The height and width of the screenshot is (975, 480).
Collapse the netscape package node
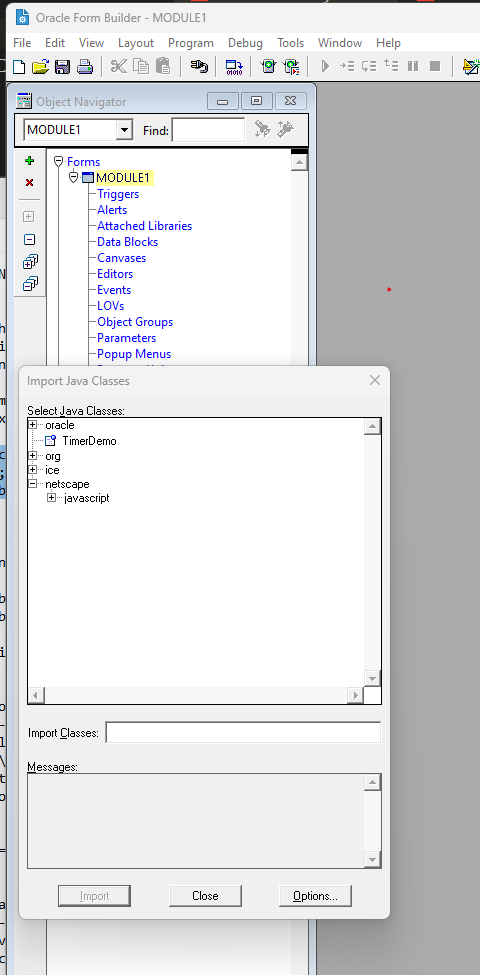(x=33, y=484)
